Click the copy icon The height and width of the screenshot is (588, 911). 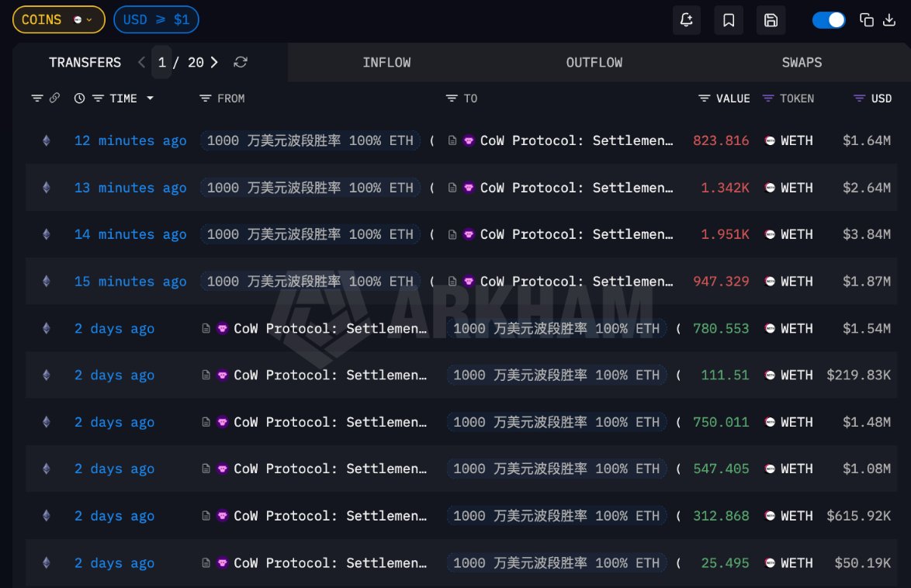pos(866,20)
